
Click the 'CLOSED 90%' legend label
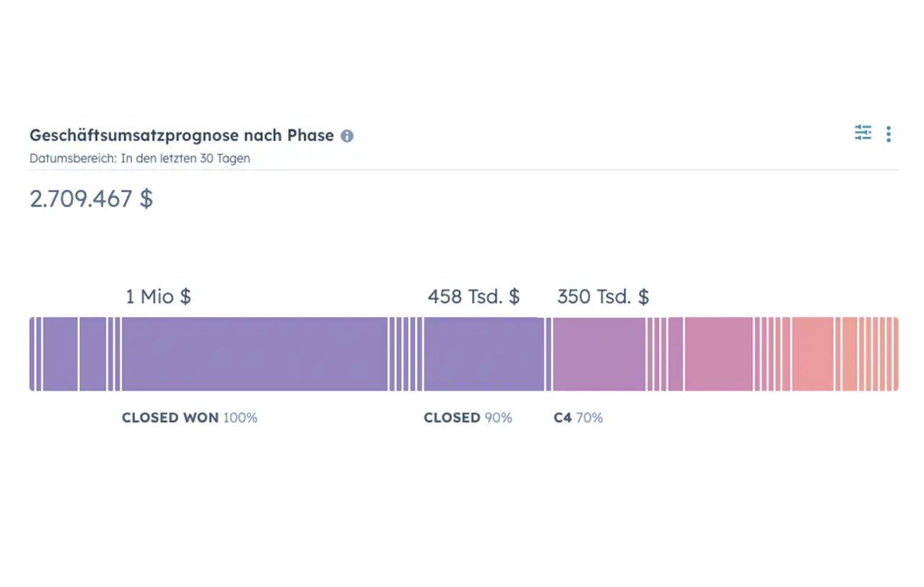[467, 417]
